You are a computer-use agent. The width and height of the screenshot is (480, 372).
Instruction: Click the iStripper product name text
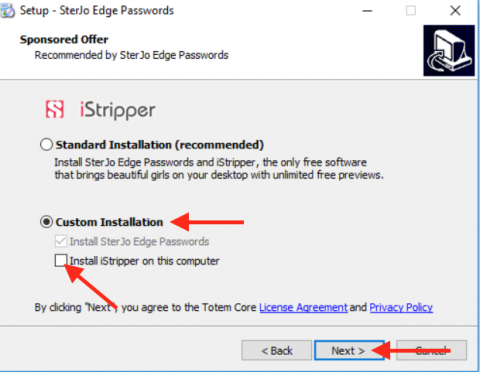[118, 111]
